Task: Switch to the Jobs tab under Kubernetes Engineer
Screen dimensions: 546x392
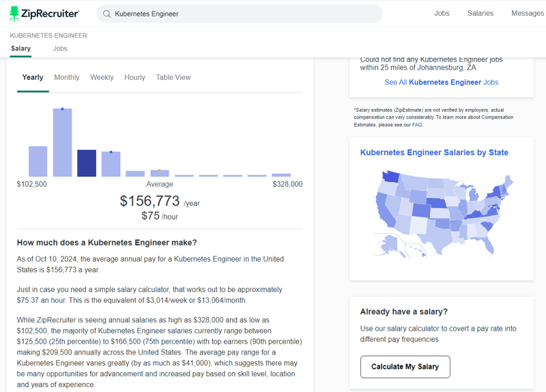Action: pos(60,48)
